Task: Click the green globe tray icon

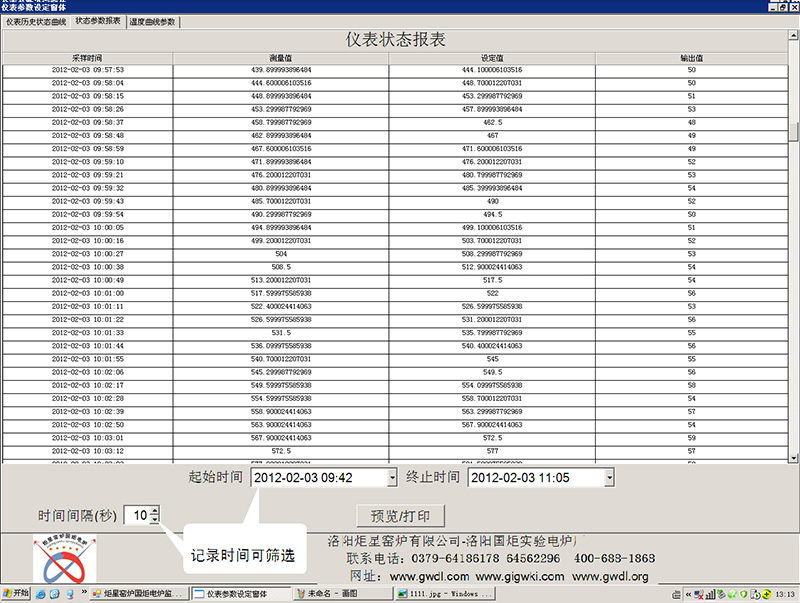Action: pos(732,593)
